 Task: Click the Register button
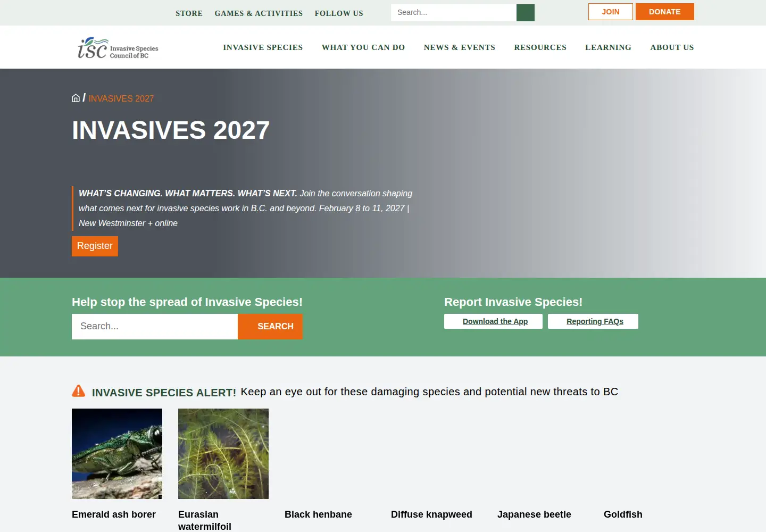[95, 246]
